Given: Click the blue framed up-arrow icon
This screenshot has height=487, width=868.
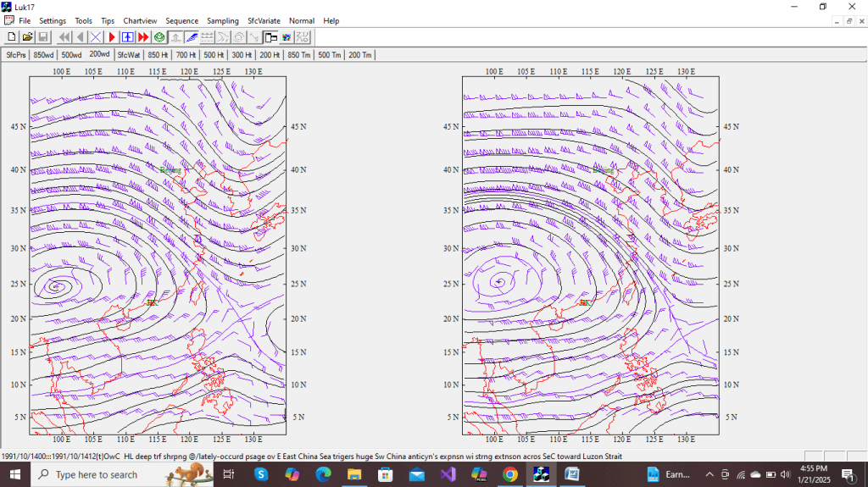Looking at the screenshot, I should pos(127,37).
